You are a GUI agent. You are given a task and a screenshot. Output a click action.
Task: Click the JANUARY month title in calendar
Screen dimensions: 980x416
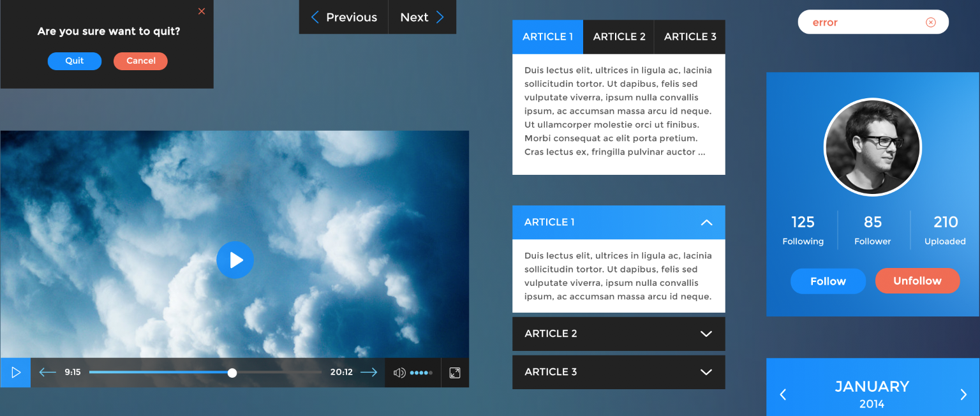click(x=872, y=387)
